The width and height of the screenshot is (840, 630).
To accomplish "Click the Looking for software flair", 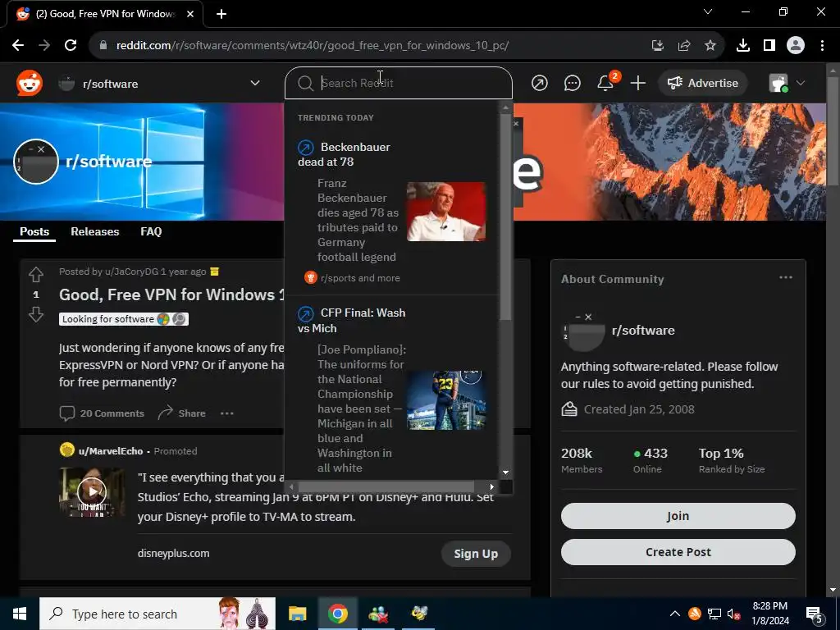I will (x=124, y=319).
